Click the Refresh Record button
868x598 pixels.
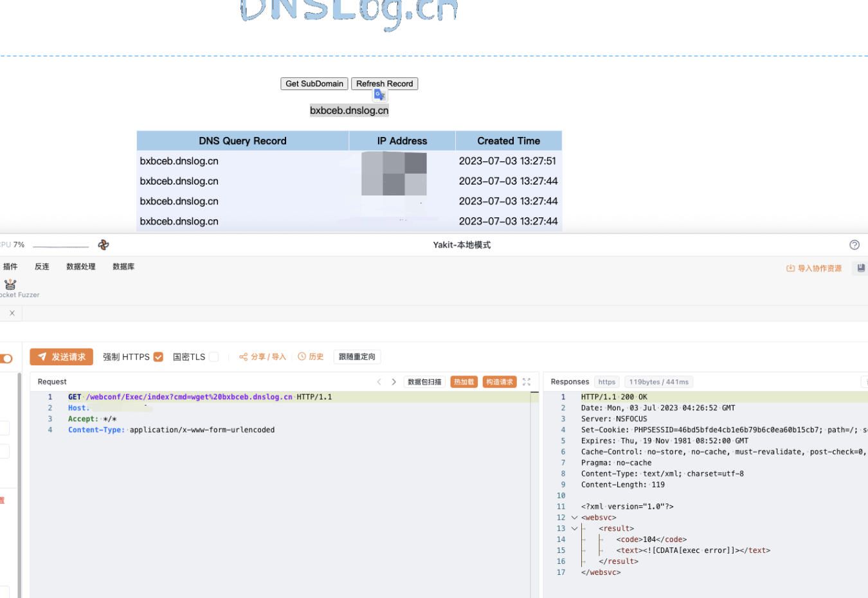click(x=384, y=84)
